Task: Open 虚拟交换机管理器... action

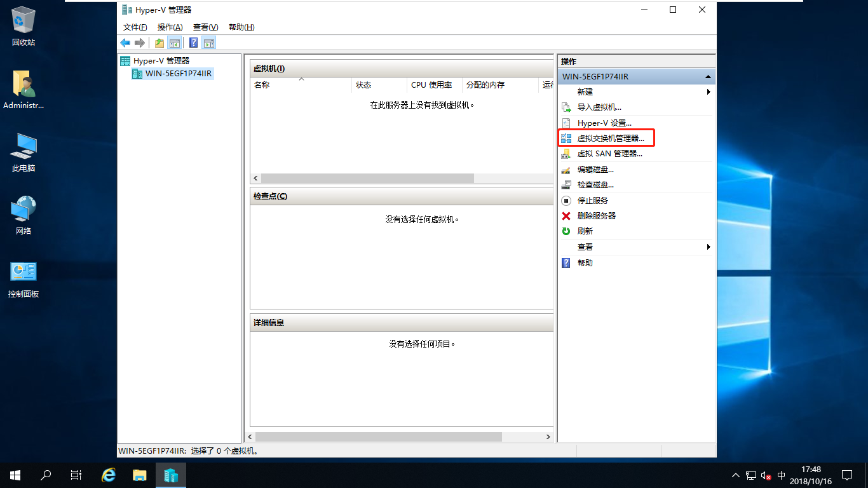Action: click(611, 138)
